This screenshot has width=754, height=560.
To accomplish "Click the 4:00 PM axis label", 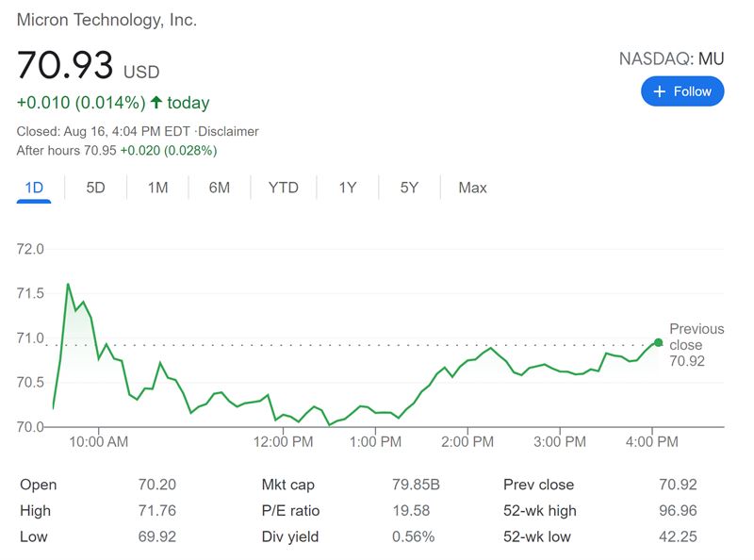I will pyautogui.click(x=652, y=441).
